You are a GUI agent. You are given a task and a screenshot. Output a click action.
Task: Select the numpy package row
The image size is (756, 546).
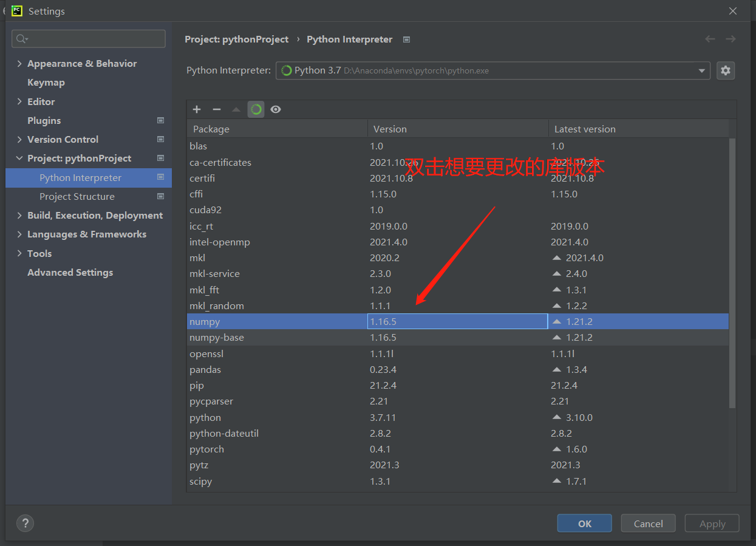[x=458, y=321]
